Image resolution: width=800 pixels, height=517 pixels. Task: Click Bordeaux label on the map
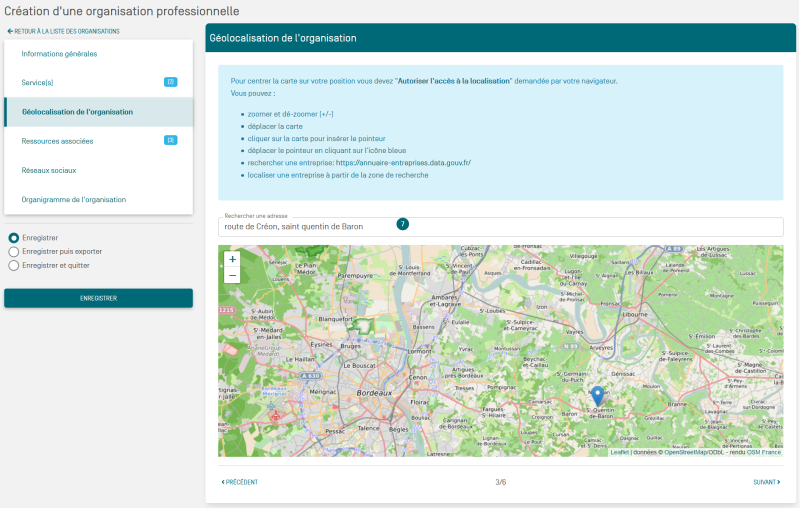point(374,393)
